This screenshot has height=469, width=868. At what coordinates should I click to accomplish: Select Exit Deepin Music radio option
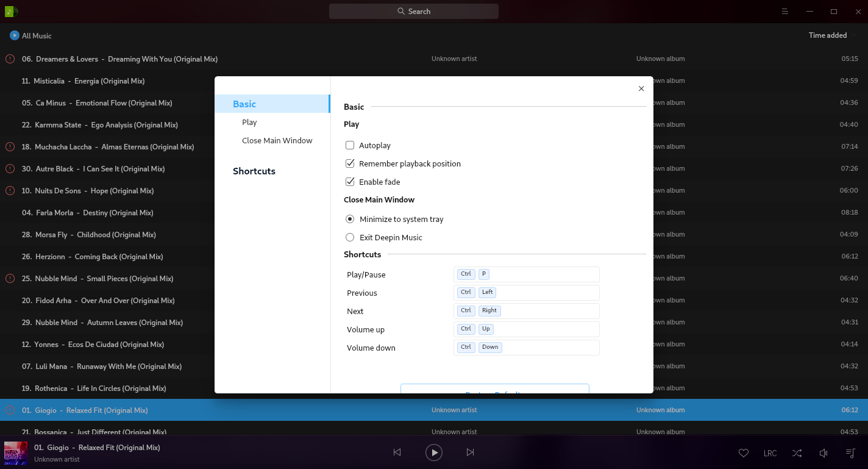point(350,237)
